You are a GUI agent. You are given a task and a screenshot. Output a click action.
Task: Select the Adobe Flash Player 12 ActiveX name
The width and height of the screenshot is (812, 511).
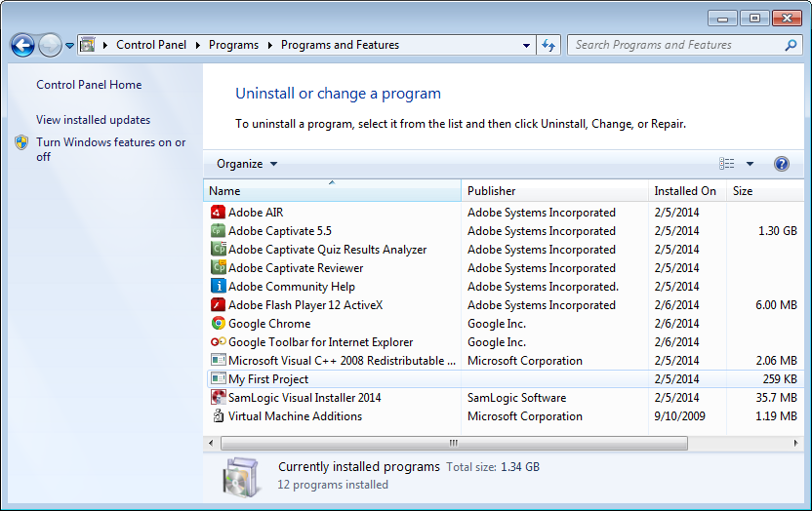coord(305,305)
